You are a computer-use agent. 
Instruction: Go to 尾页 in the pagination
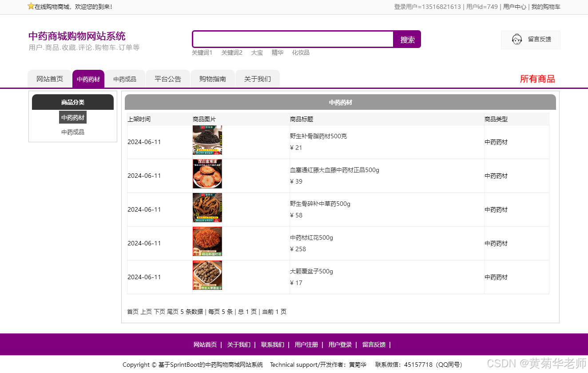173,312
